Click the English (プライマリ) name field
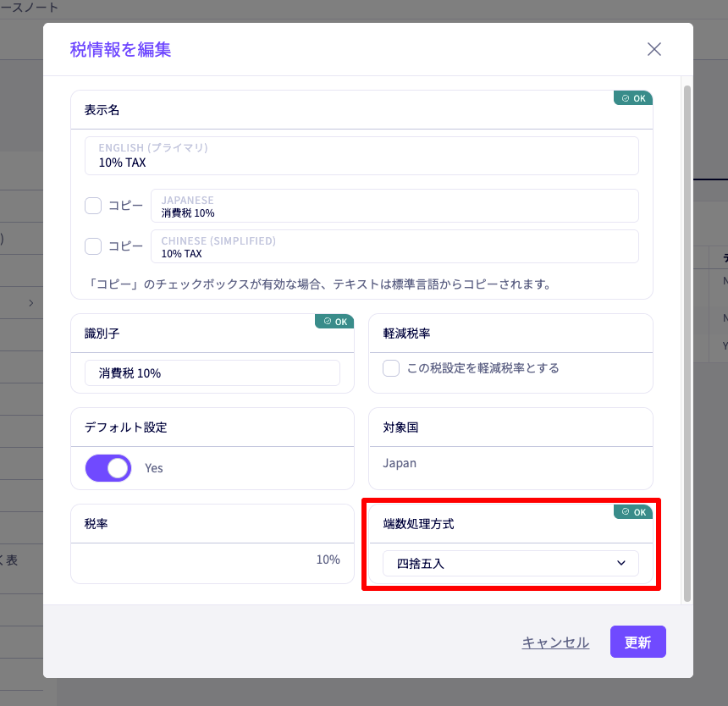 (x=361, y=156)
